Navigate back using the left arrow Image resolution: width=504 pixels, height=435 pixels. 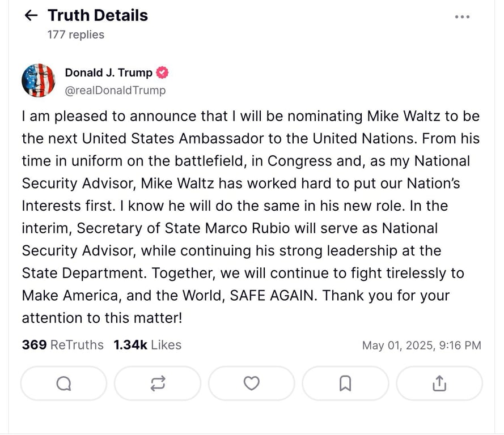(x=32, y=15)
